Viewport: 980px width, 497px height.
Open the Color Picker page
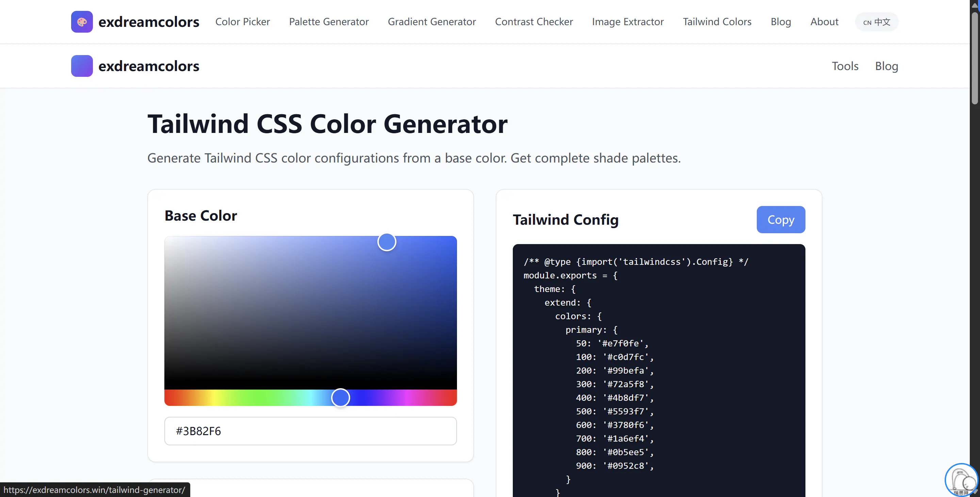coord(243,22)
